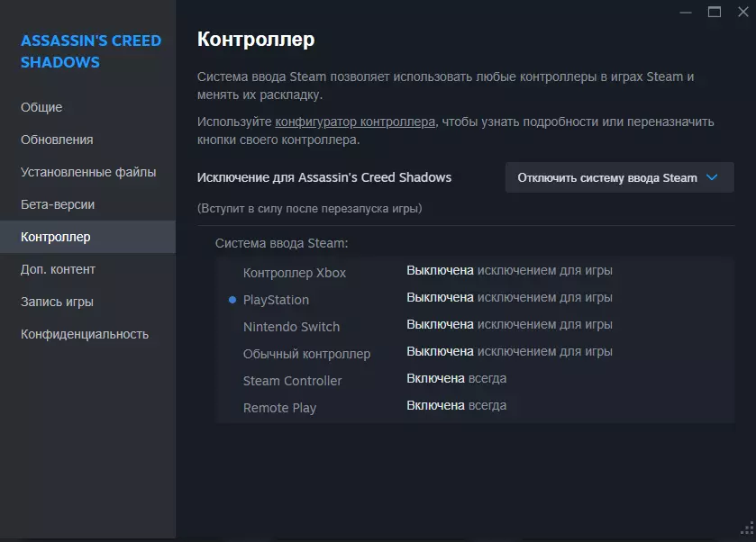Screen dimensions: 756x542
Task: Click the Remote Play row
Action: 279,408
